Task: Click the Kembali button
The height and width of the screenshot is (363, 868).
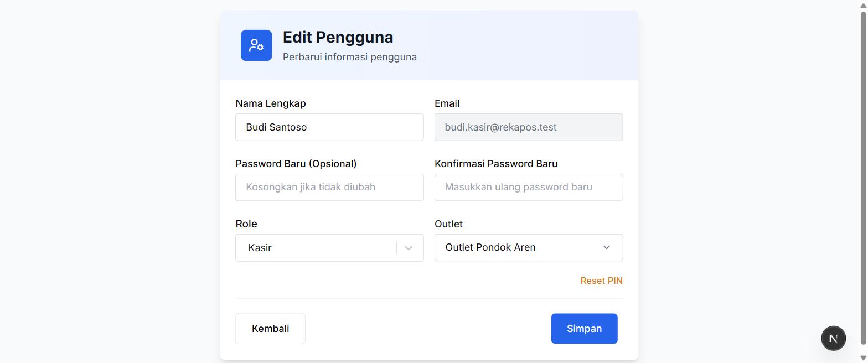Action: click(270, 329)
